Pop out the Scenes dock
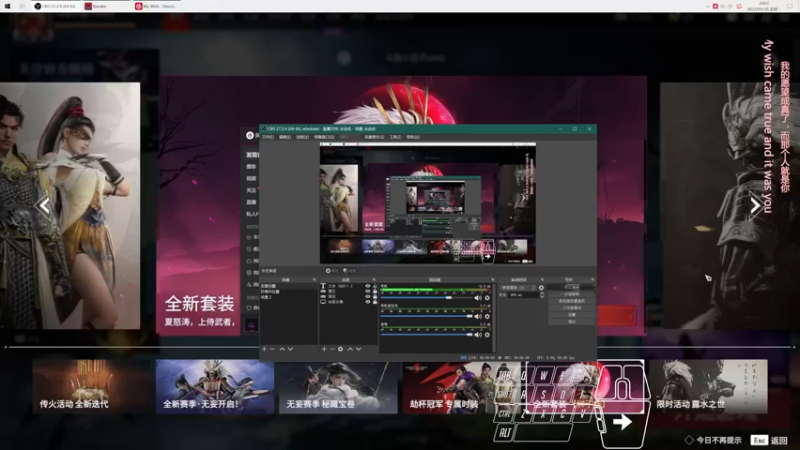This screenshot has width=800, height=450. point(314,280)
